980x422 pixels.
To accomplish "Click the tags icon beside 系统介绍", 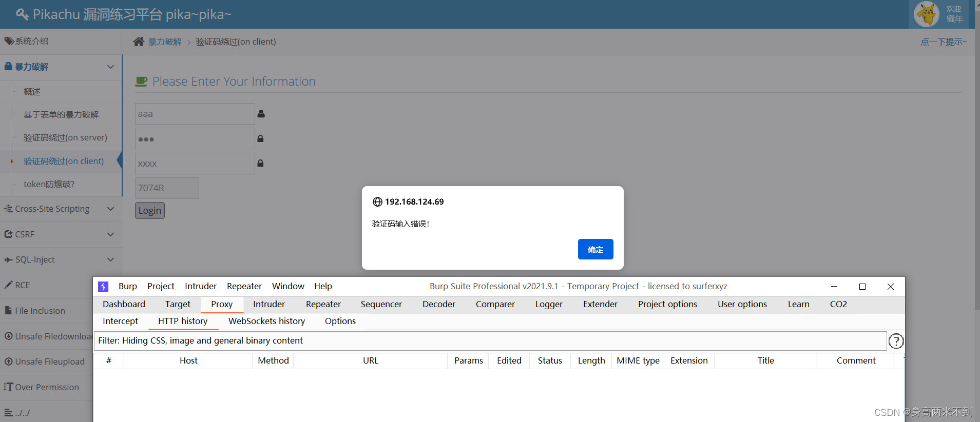I will coord(9,41).
